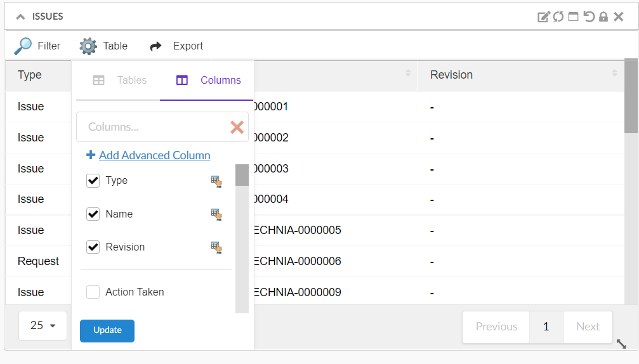Refresh the Issues widget
This screenshot has width=639, height=364.
coord(558,16)
